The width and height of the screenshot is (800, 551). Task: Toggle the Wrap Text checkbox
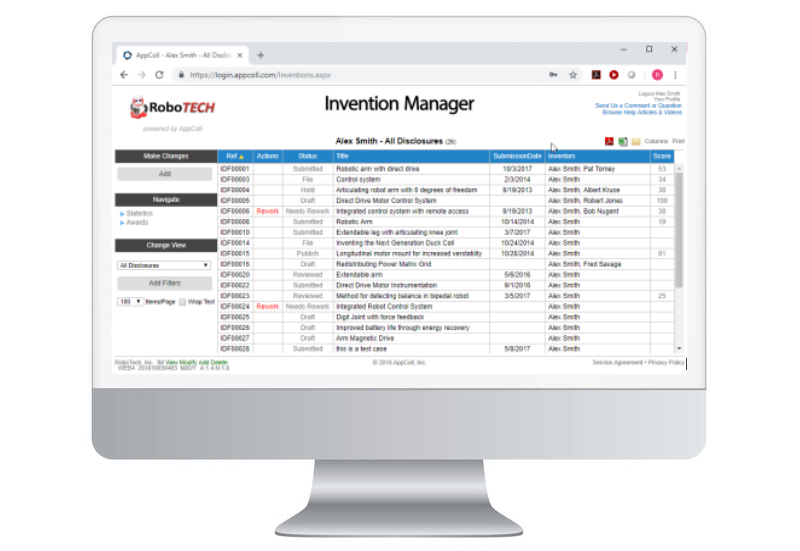click(182, 301)
